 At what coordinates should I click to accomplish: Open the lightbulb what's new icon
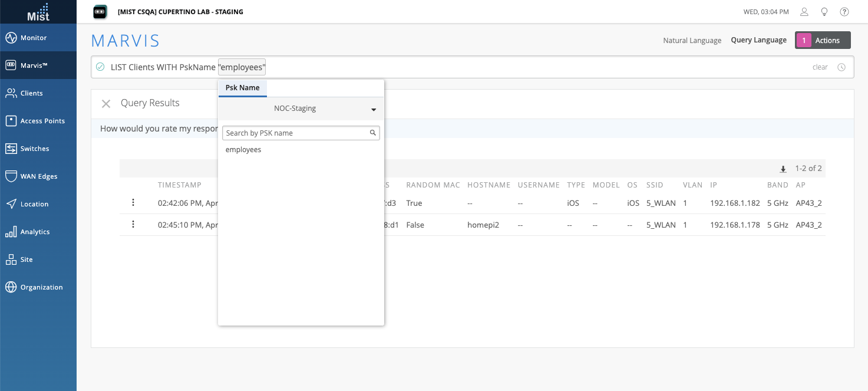(824, 12)
